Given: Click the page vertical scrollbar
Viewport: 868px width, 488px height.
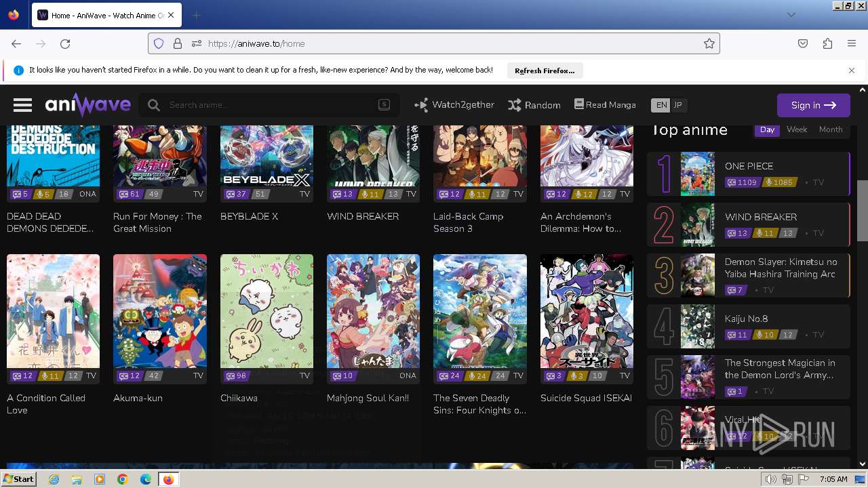Looking at the screenshot, I should (863, 210).
